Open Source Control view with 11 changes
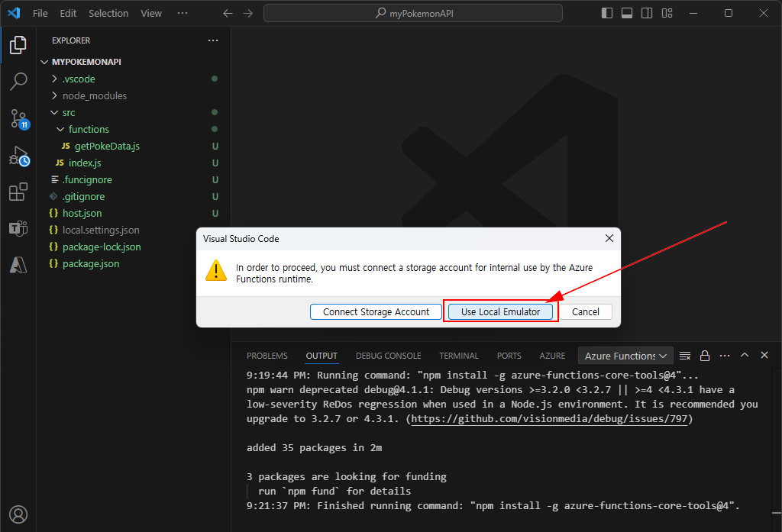This screenshot has height=532, width=782. [x=19, y=119]
